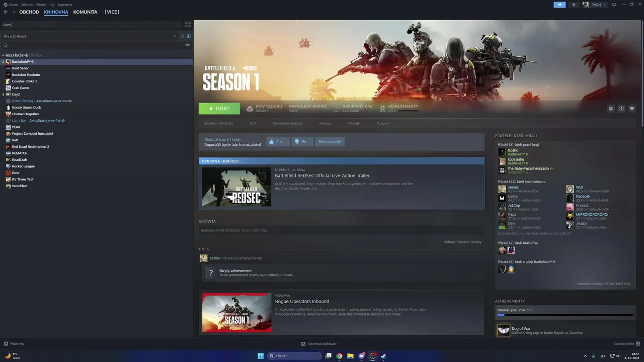Open the notifications bell
This screenshot has width=644, height=362.
point(574,5)
